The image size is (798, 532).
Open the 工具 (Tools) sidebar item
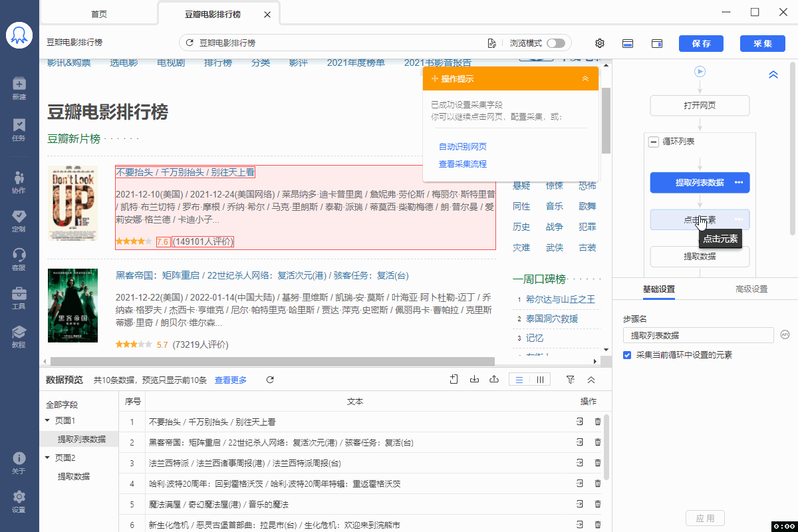tap(19, 297)
